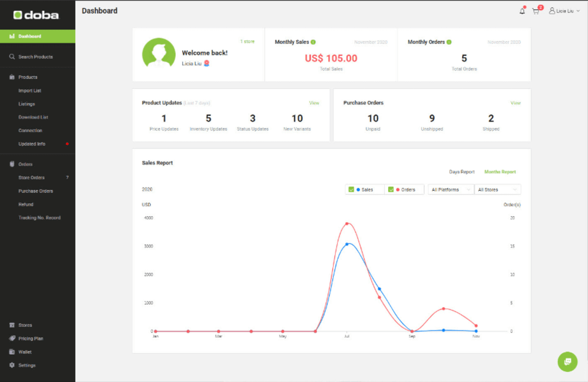The height and width of the screenshot is (382, 588).
Task: Select the Products box icon in sidebar
Action: coord(12,77)
